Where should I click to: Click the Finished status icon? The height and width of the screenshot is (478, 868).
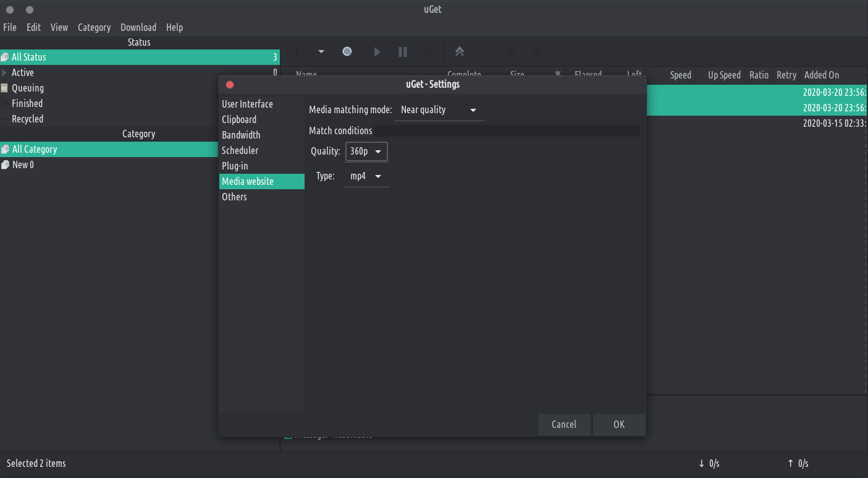[x=5, y=103]
